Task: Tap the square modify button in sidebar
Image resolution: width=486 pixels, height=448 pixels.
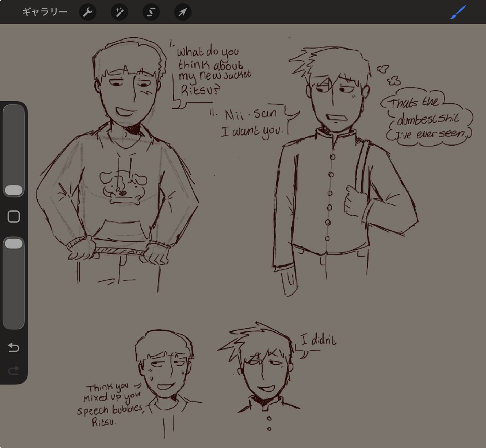Action: (x=14, y=217)
